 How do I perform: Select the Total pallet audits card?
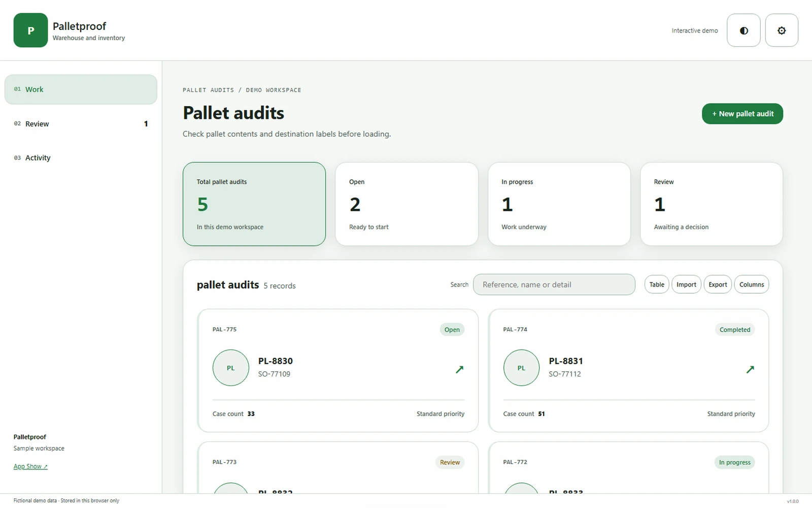(x=254, y=204)
